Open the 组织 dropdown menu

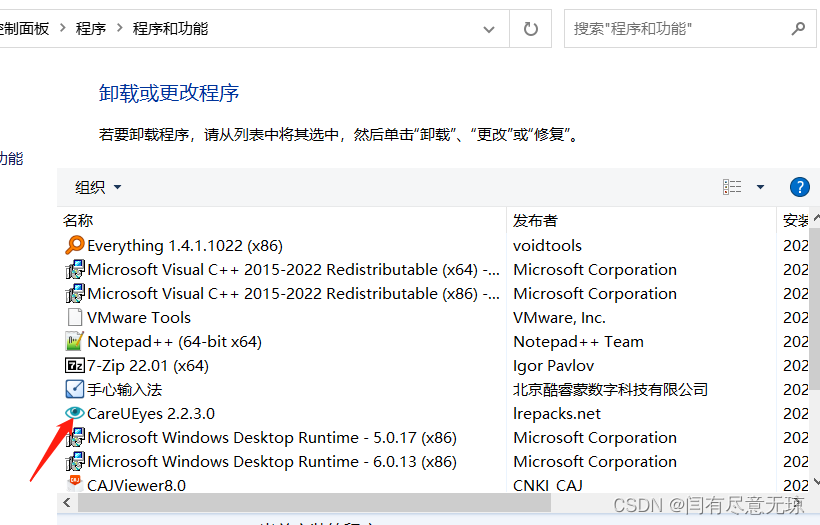98,187
